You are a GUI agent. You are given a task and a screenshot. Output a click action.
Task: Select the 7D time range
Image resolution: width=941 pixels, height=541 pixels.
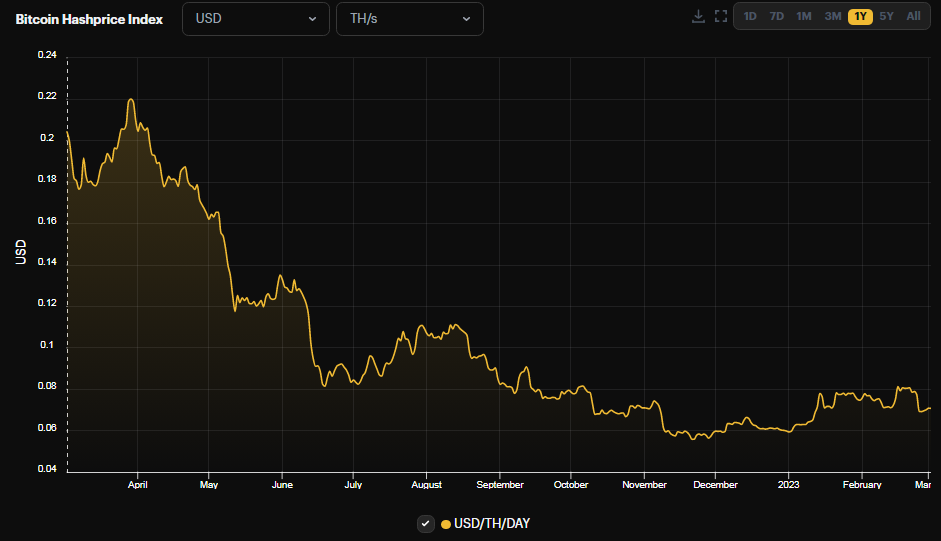pos(777,17)
